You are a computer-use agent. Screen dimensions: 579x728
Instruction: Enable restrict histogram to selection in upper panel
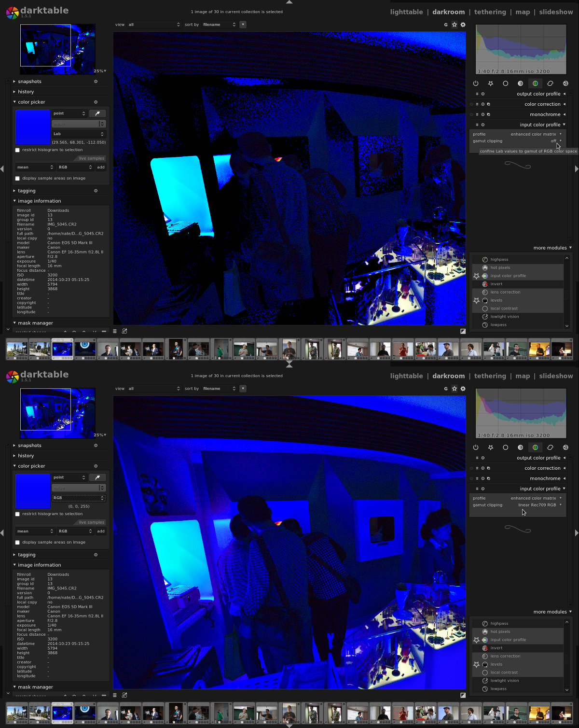click(x=18, y=150)
